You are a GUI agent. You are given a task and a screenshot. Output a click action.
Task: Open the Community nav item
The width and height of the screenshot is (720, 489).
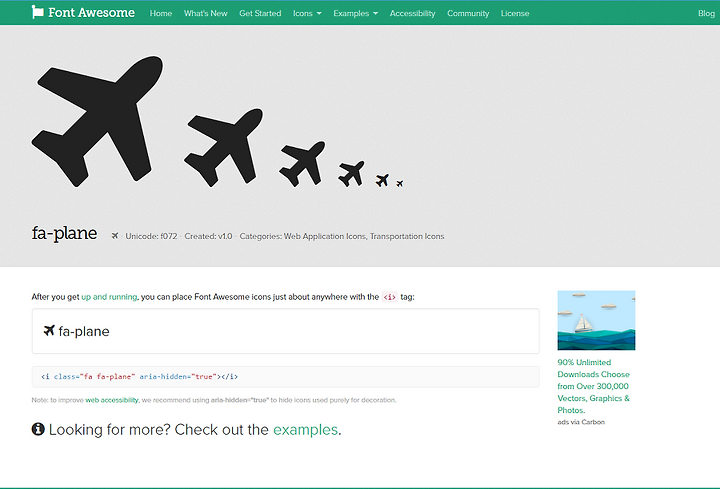(468, 13)
